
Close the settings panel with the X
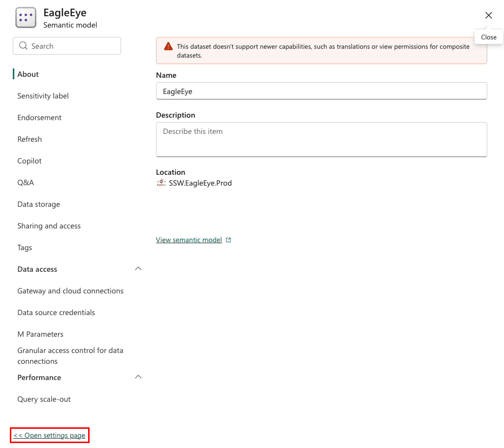(x=489, y=15)
